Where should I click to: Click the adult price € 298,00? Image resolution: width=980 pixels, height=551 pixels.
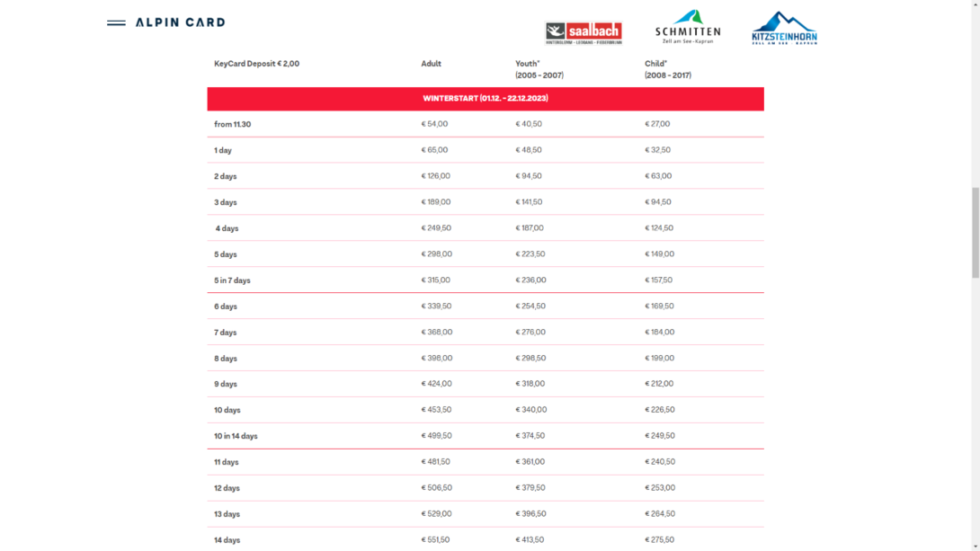click(x=437, y=254)
